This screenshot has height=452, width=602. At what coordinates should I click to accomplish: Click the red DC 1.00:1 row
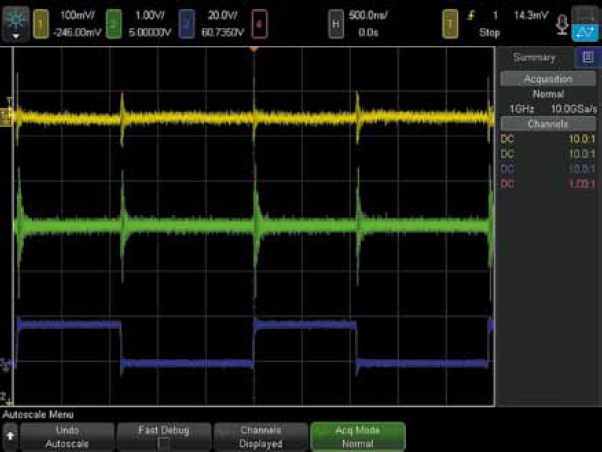pyautogui.click(x=548, y=184)
